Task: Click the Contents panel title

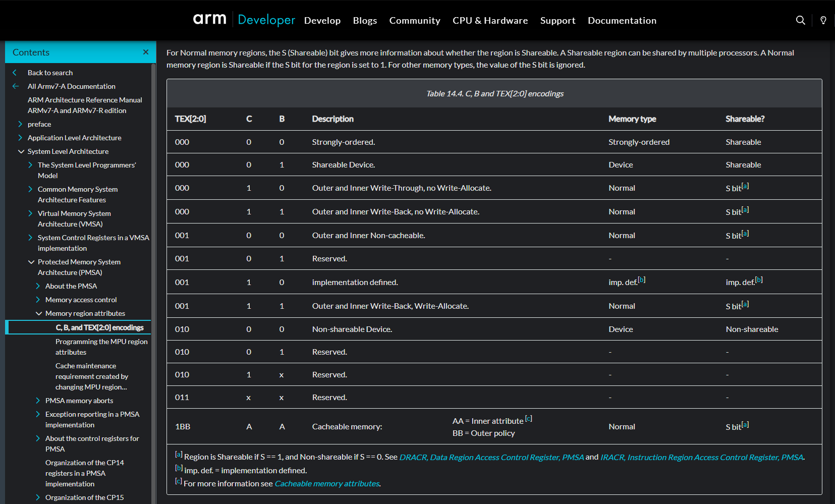Action: [x=31, y=52]
